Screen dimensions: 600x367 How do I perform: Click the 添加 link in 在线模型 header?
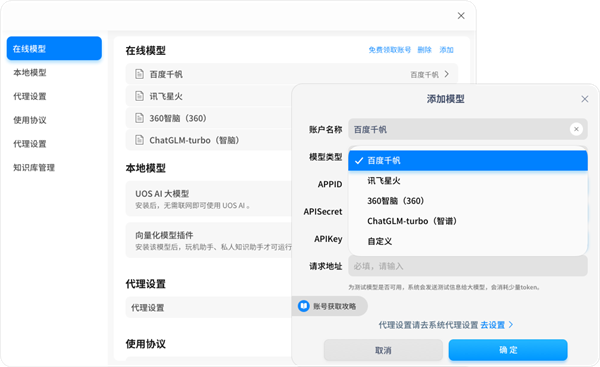(446, 50)
